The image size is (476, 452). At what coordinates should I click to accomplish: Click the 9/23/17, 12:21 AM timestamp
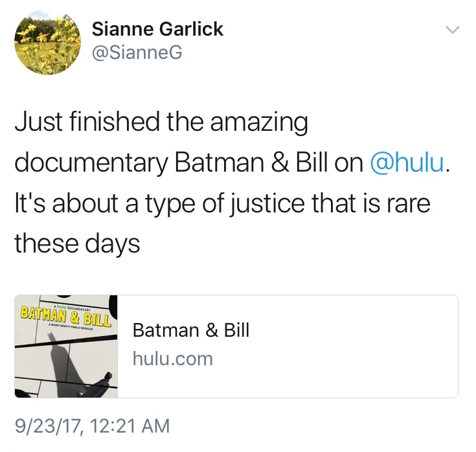coord(92,426)
